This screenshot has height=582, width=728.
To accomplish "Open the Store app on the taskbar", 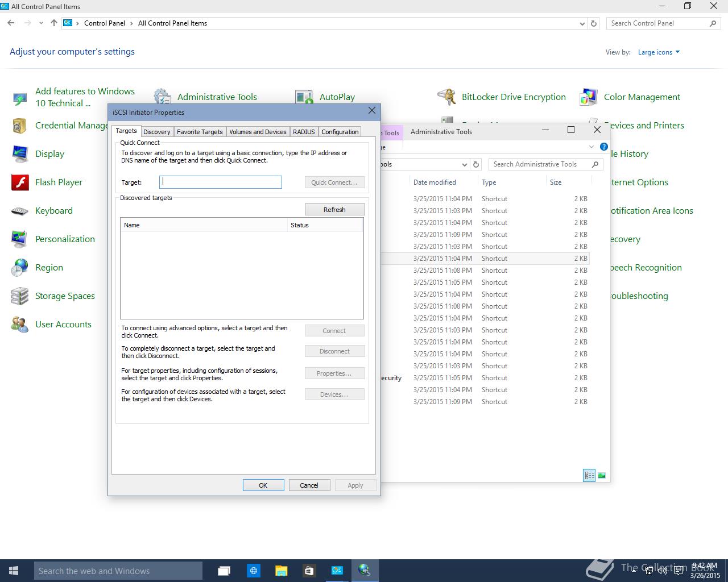I will [x=309, y=571].
